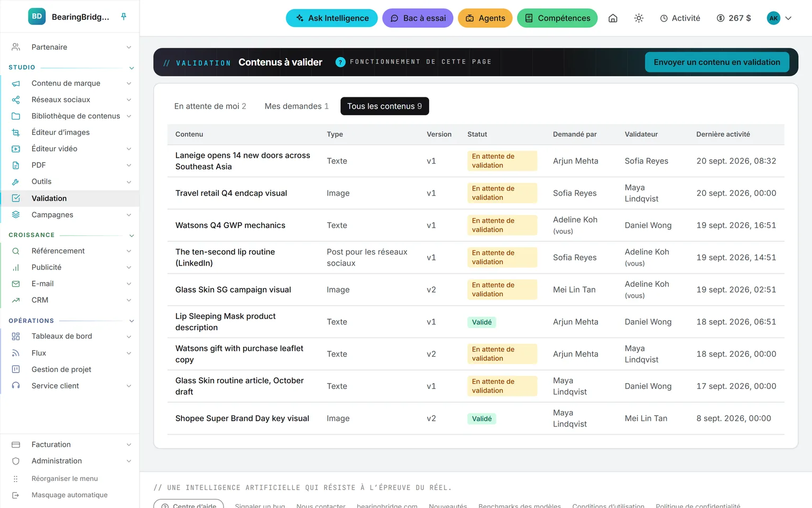Collapse the OPÉRATIONS section
This screenshot has height=508, width=812.
132,321
